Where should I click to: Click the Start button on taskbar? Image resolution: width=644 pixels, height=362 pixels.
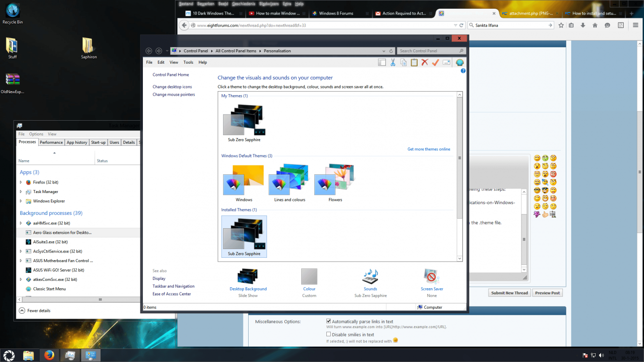(x=9, y=355)
